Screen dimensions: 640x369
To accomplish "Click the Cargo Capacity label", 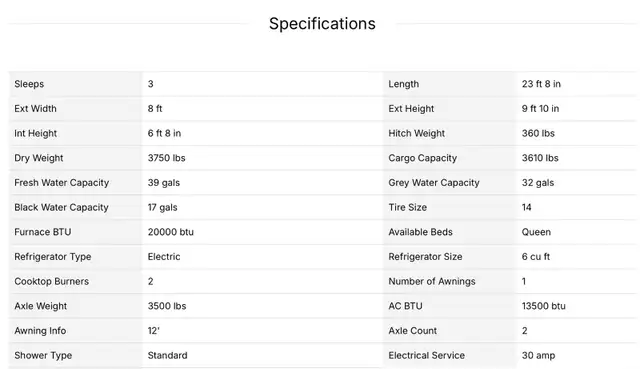I will point(422,158).
